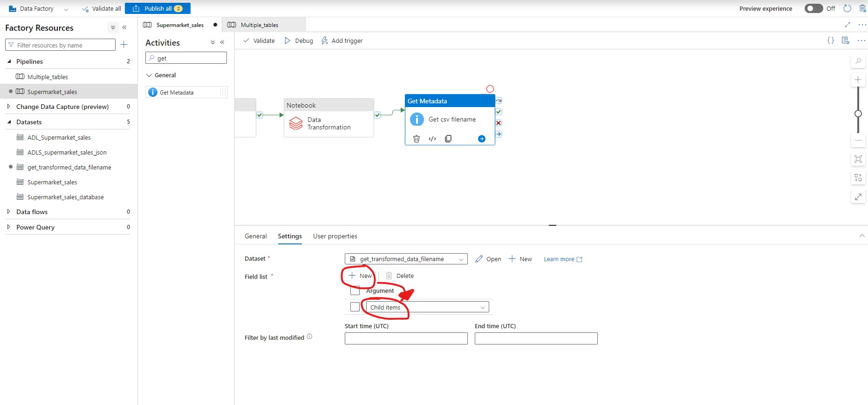The height and width of the screenshot is (405, 868).
Task: Collapse the bottom settings panel chevron
Action: point(861,236)
